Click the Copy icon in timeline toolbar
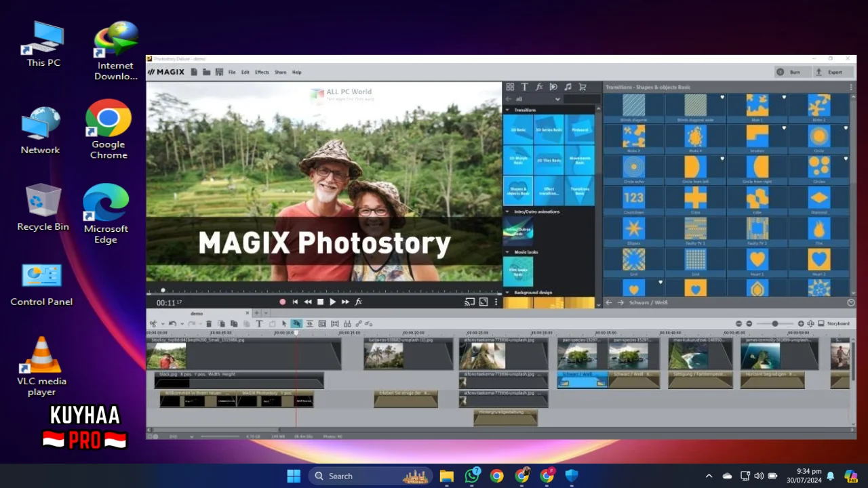Viewport: 868px width, 488px height. pos(234,324)
